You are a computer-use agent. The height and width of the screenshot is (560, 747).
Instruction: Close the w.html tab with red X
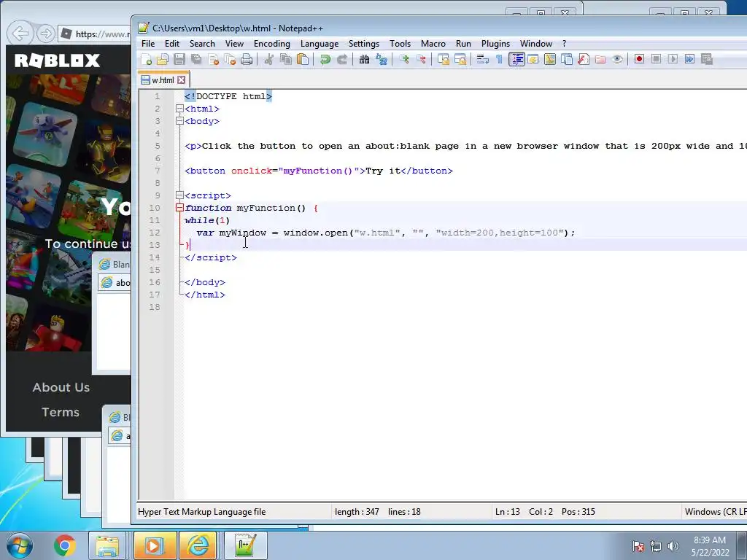181,80
